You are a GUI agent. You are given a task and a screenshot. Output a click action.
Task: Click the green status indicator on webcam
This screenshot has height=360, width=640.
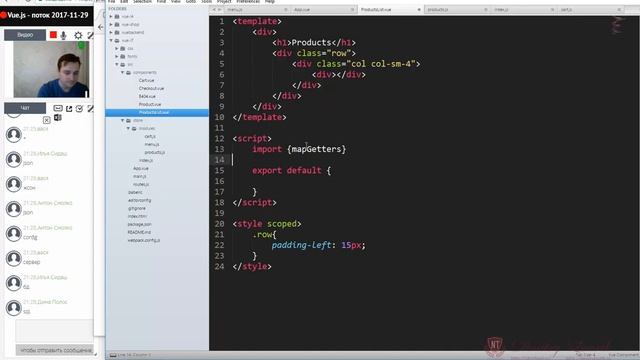81,45
